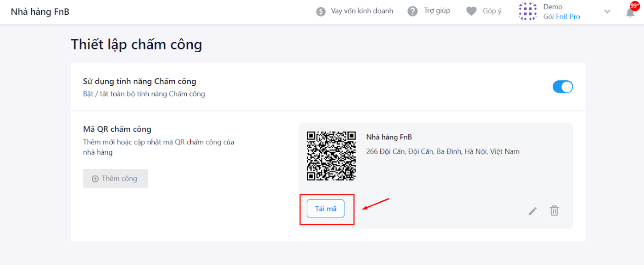Open Góp ý feedback item
This screenshot has width=644, height=265.
tap(492, 11)
